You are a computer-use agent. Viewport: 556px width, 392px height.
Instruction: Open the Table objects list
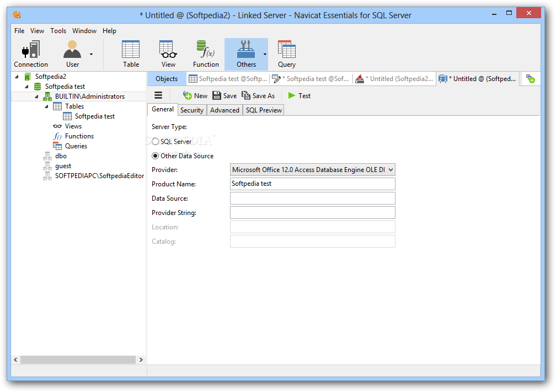(x=131, y=54)
